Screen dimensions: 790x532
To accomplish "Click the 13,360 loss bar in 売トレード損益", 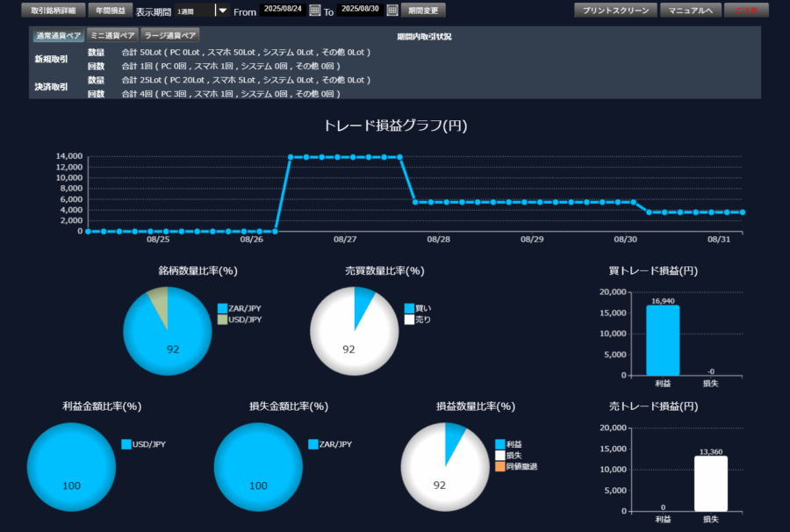I will tap(710, 484).
